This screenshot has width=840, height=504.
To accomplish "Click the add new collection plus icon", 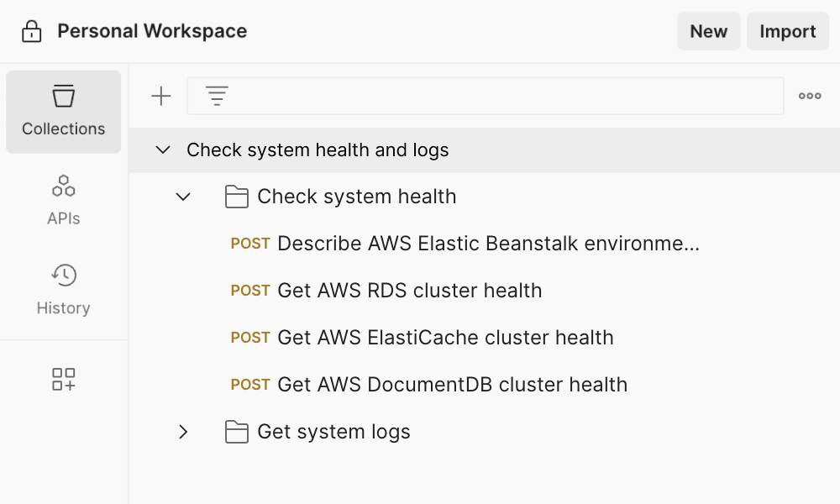I will click(x=160, y=95).
